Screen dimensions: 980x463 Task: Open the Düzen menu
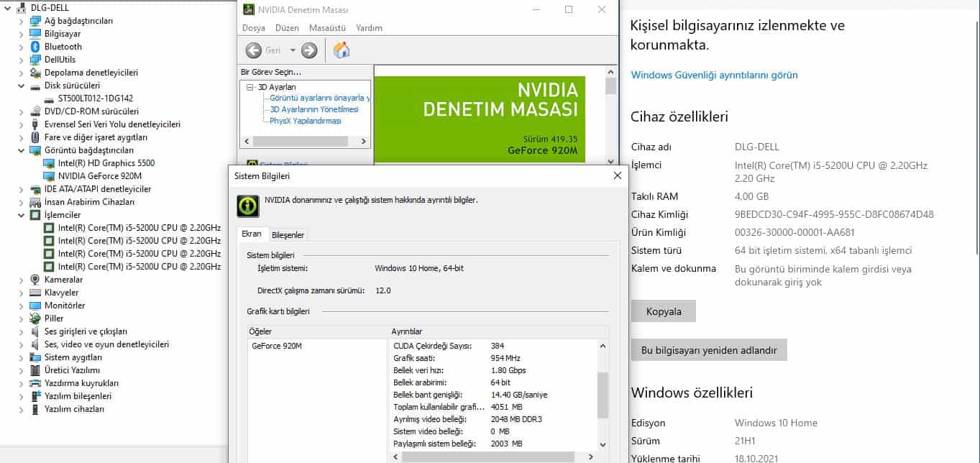click(287, 28)
